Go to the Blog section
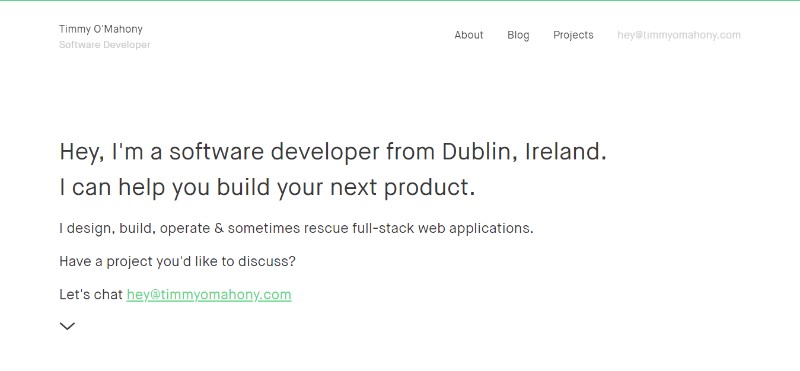800x371 pixels. pyautogui.click(x=518, y=35)
